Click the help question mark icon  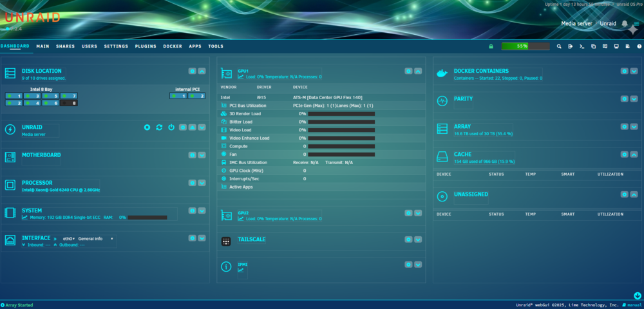tap(639, 46)
